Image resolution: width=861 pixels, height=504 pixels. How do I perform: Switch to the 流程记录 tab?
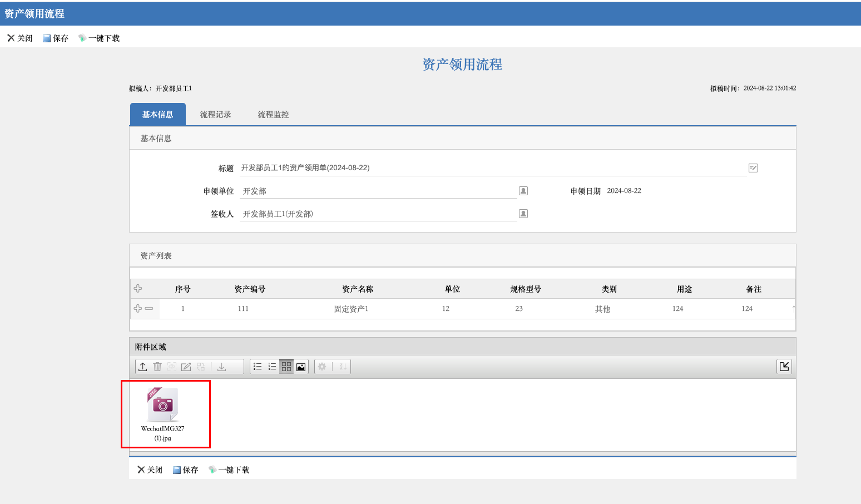click(216, 115)
